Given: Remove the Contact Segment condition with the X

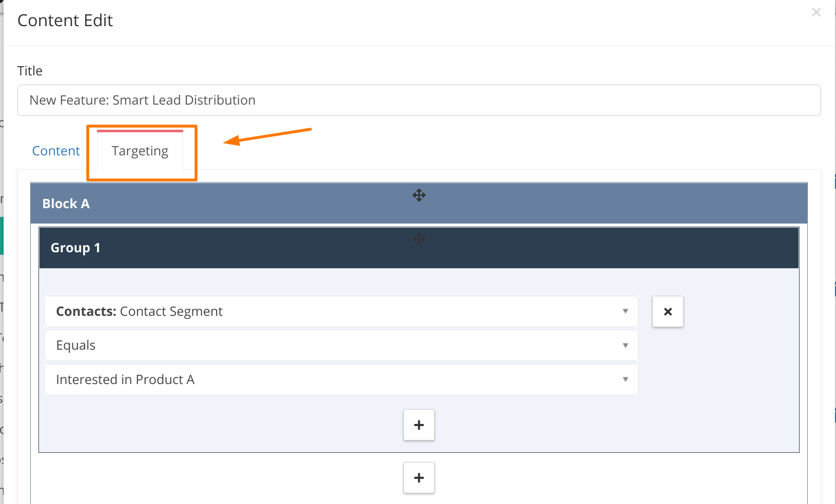Looking at the screenshot, I should pyautogui.click(x=668, y=311).
